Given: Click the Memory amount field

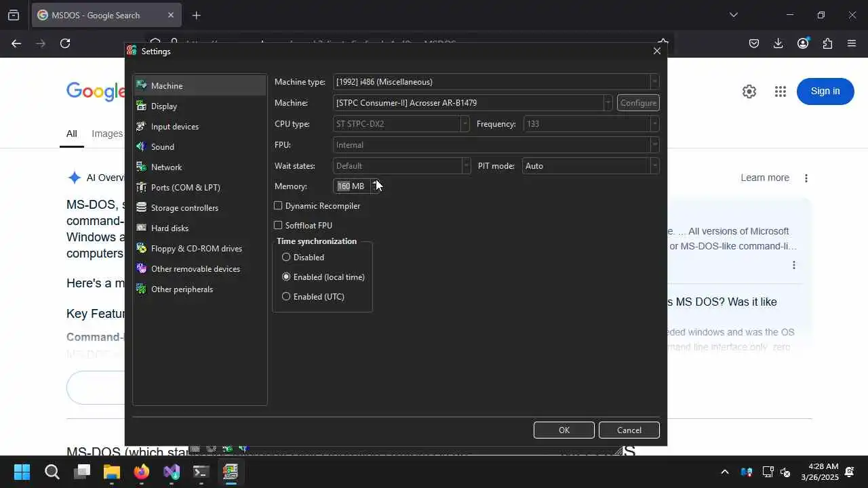Looking at the screenshot, I should pyautogui.click(x=352, y=186).
